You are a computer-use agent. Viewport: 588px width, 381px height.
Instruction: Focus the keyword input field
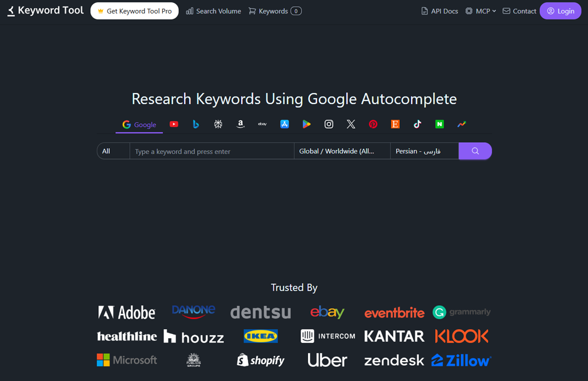tap(212, 151)
